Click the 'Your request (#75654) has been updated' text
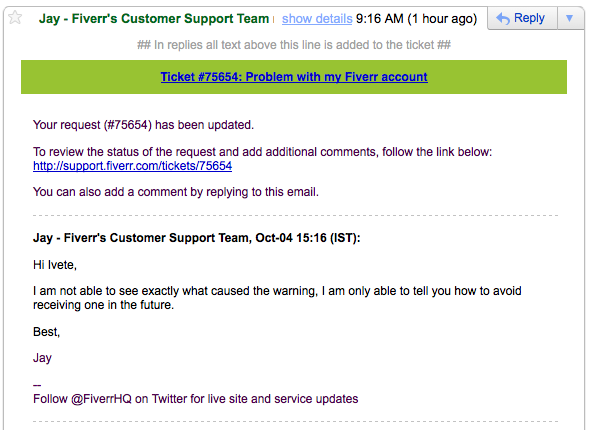 [143, 125]
